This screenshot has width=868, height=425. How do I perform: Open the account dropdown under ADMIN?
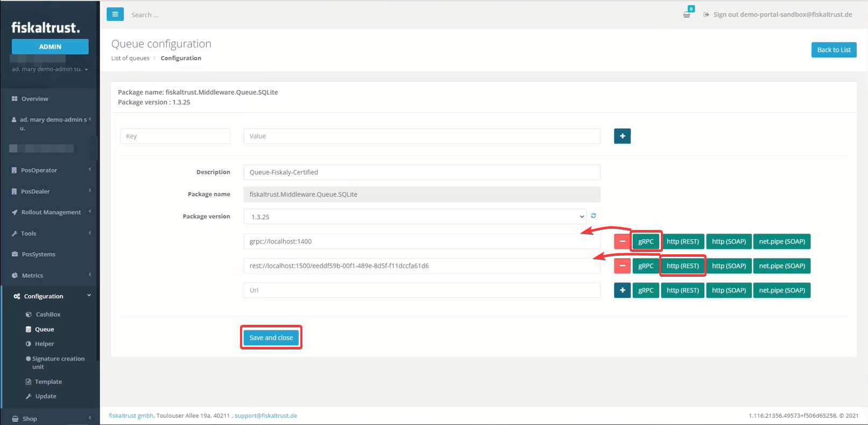pyautogui.click(x=50, y=69)
